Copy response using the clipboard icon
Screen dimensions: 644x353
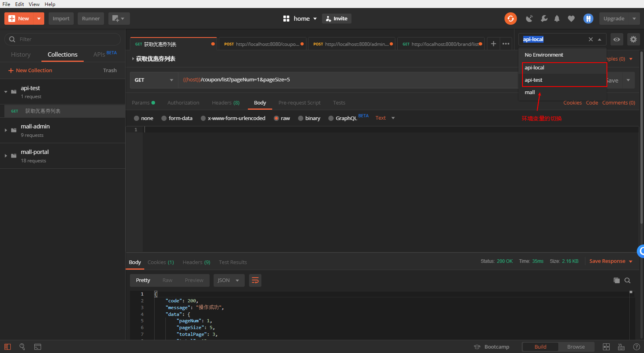[x=617, y=280]
